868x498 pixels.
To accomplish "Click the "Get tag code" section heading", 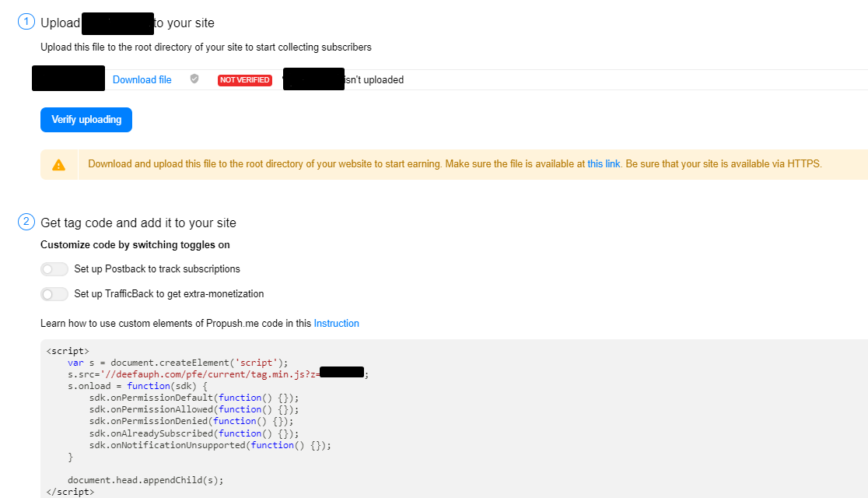I will click(138, 223).
